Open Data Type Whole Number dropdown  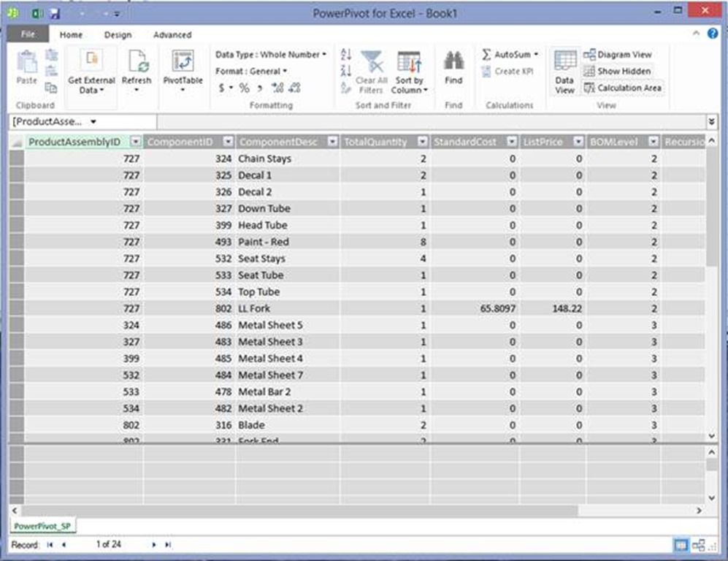pyautogui.click(x=271, y=55)
